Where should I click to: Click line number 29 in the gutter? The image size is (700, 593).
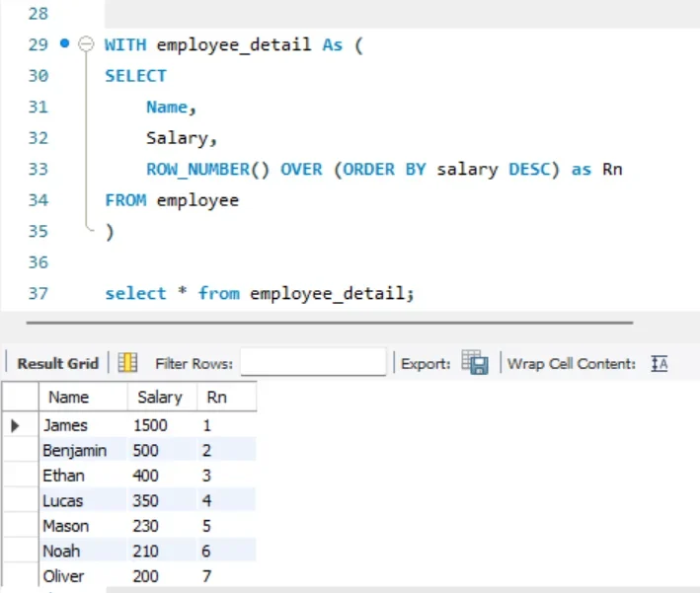click(x=38, y=44)
